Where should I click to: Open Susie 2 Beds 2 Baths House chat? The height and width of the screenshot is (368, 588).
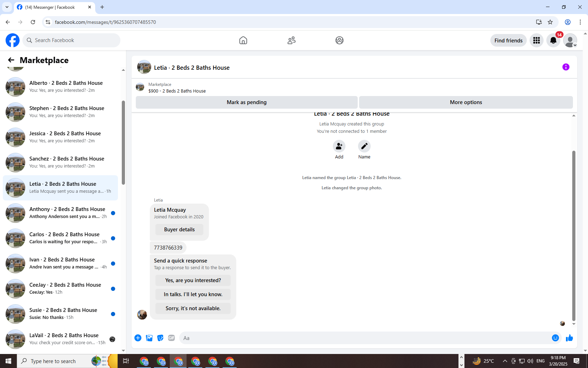coord(60,314)
